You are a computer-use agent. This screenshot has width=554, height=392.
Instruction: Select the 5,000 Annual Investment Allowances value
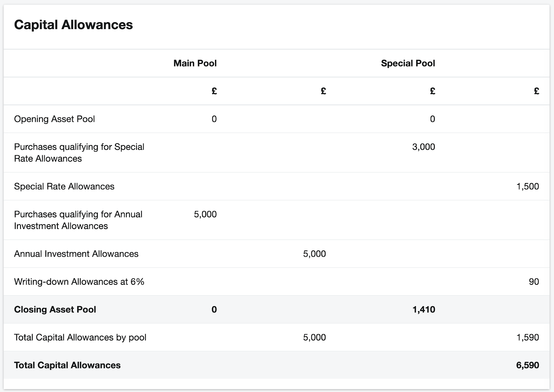[314, 254]
